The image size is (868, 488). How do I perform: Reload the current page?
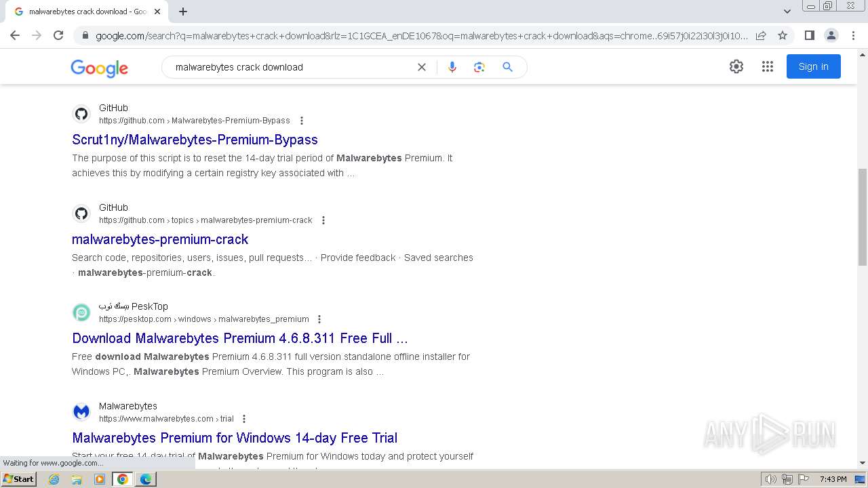58,35
